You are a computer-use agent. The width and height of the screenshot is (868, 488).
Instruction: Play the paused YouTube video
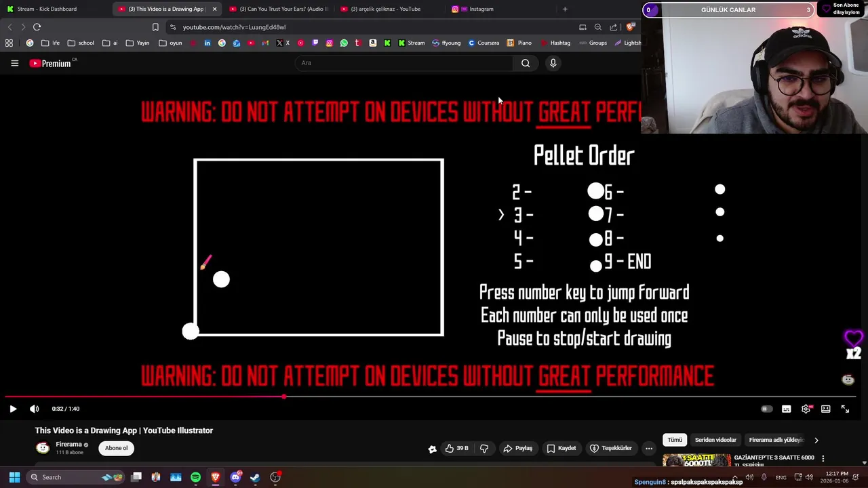(13, 409)
